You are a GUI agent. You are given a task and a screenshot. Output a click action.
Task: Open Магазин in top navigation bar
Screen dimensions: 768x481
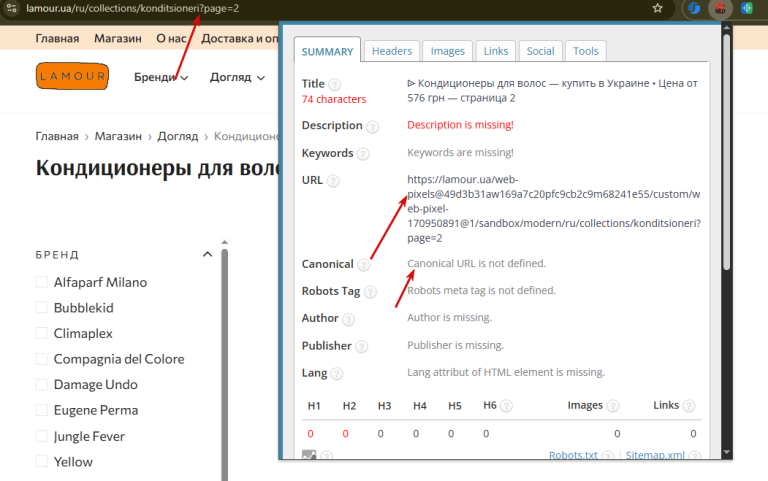[x=118, y=38]
